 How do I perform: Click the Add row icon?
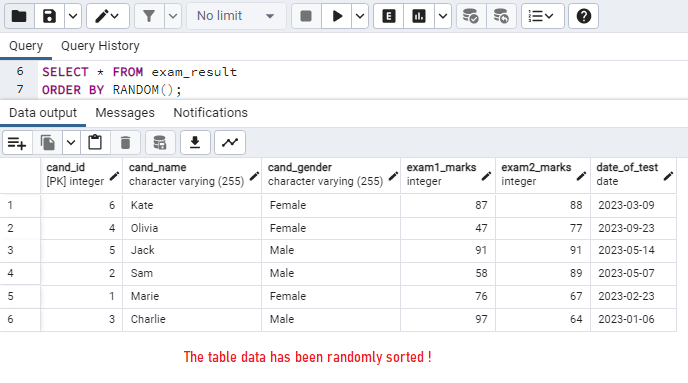17,143
